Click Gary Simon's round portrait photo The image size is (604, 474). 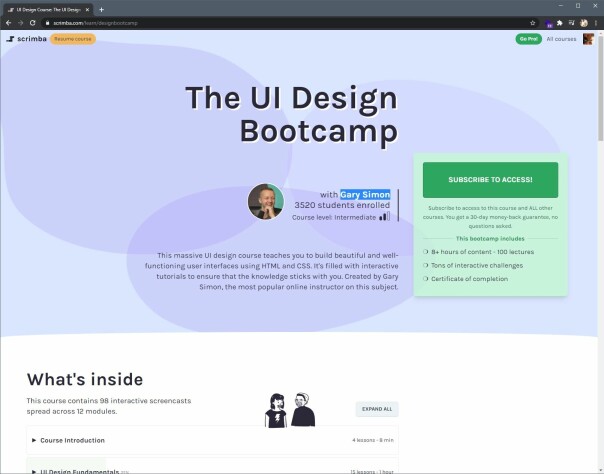266,201
